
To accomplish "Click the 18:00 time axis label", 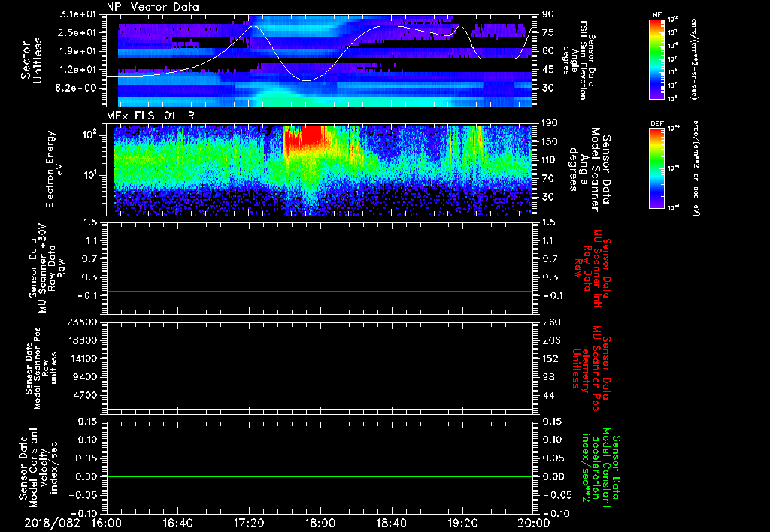I will click(x=320, y=523).
